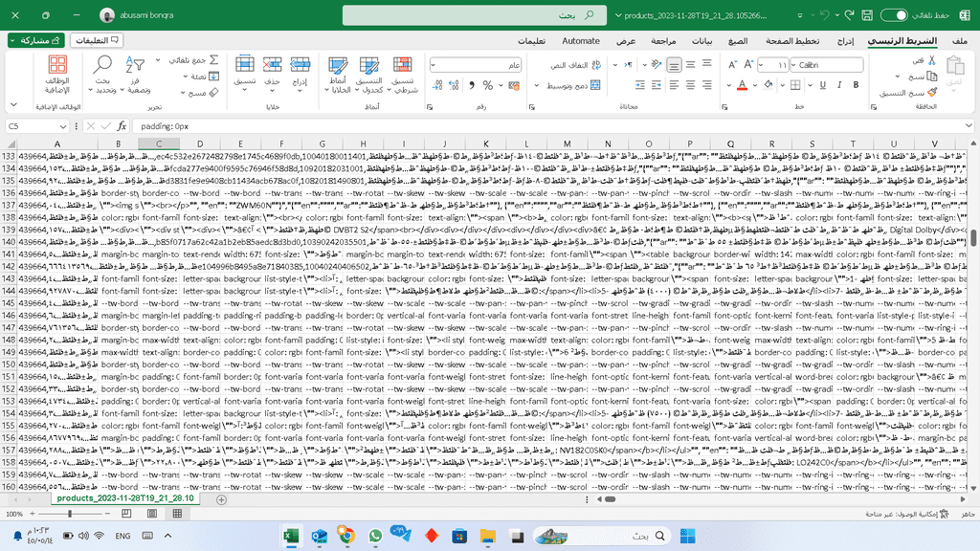The image size is (980, 551).
Task: Open the font color dropdown arrow
Action: (728, 85)
